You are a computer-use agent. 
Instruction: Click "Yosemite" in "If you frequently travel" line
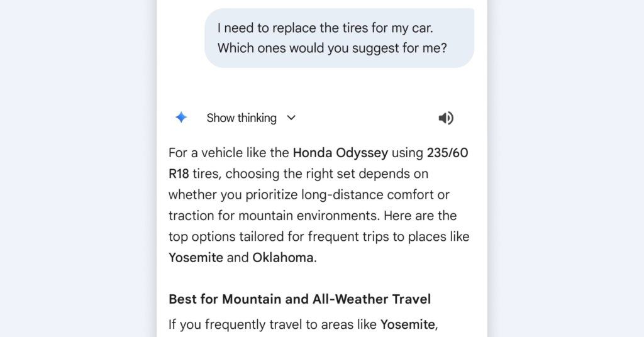[x=407, y=324]
